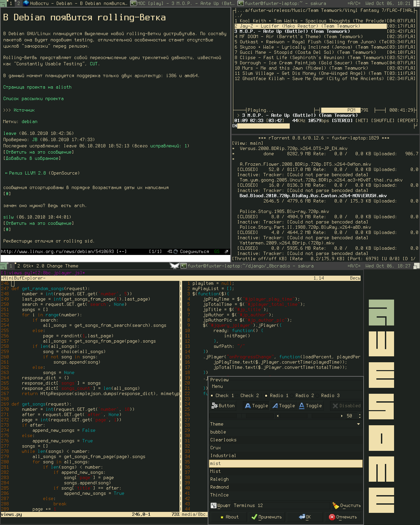Click the green checkmark icon on Применить
The height and width of the screenshot is (525, 420).
point(254,517)
